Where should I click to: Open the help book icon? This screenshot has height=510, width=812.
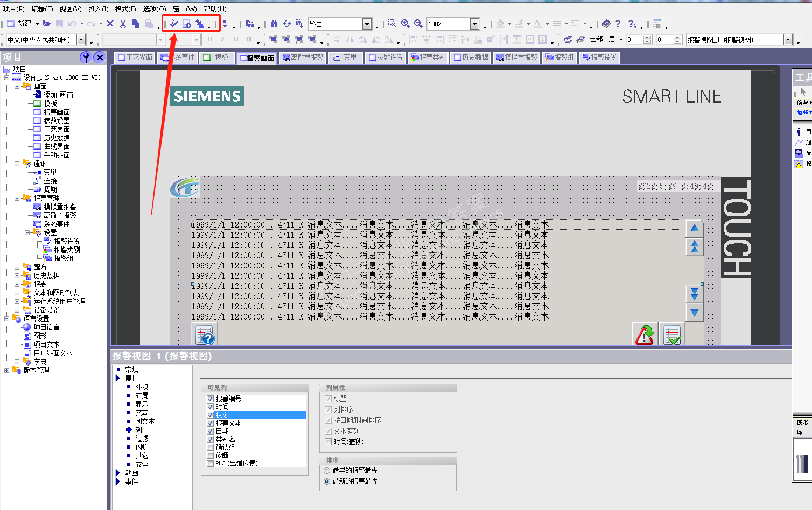pyautogui.click(x=606, y=24)
